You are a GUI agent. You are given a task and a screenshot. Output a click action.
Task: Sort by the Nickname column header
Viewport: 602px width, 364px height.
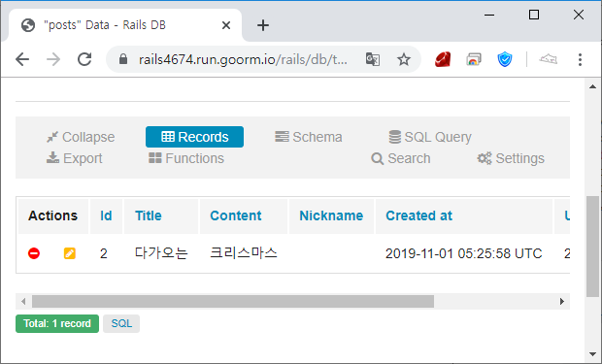pos(331,215)
